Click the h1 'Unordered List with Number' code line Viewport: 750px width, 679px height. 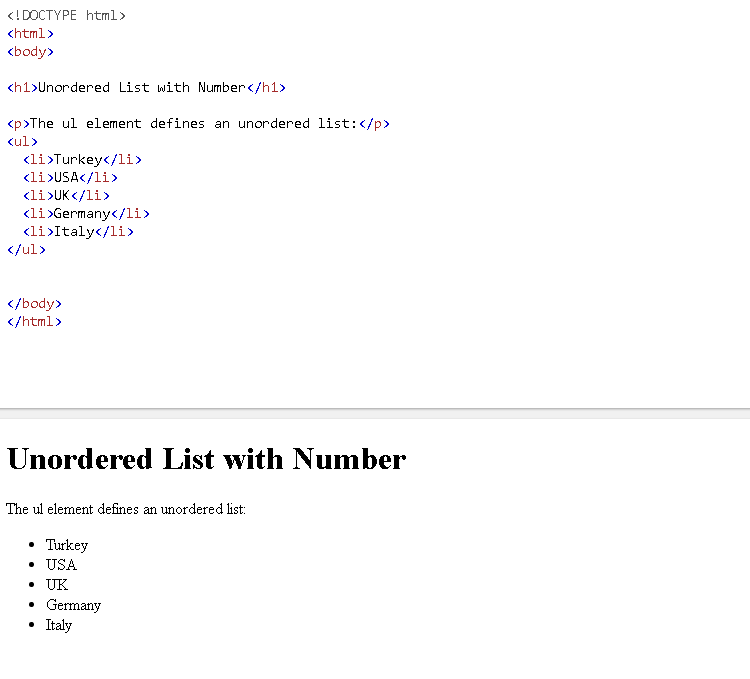[x=146, y=88]
